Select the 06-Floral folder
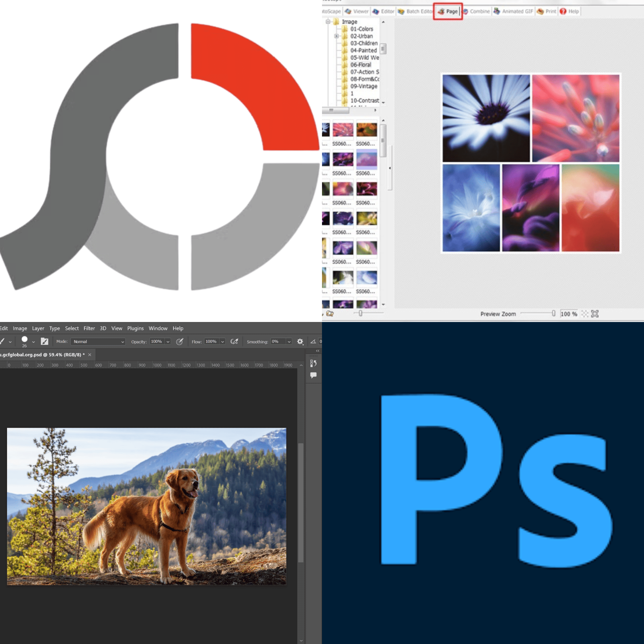Screen dimensions: 644x644 [360, 65]
